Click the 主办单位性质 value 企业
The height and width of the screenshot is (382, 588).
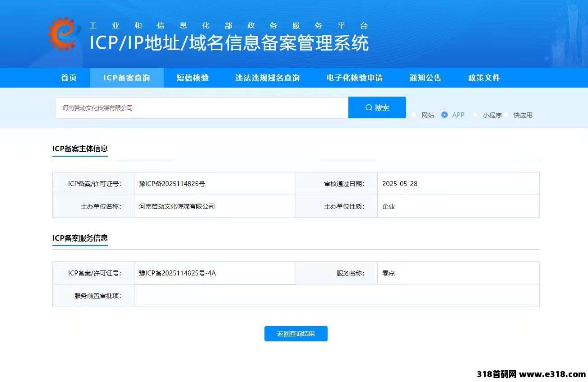pyautogui.click(x=389, y=206)
